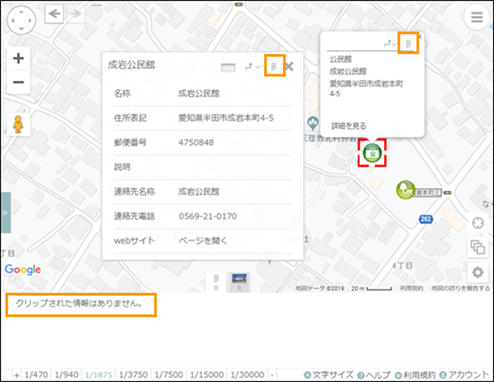The width and height of the screenshot is (494, 382).
Task: Click the teal location pin on map
Action: pyautogui.click(x=313, y=124)
